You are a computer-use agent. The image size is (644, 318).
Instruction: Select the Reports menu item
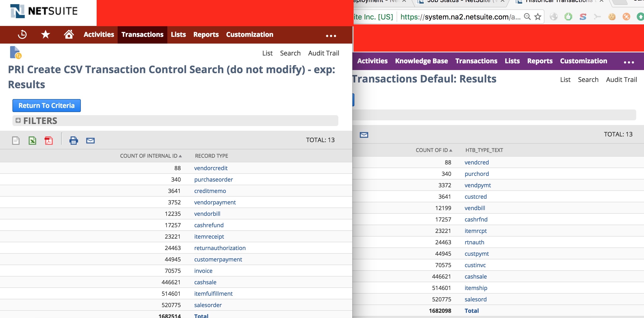[x=206, y=34]
